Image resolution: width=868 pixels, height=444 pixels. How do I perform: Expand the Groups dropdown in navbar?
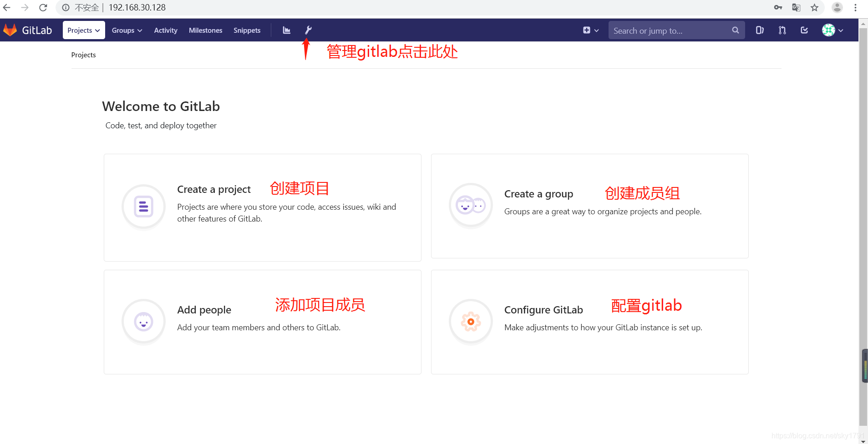coord(127,30)
